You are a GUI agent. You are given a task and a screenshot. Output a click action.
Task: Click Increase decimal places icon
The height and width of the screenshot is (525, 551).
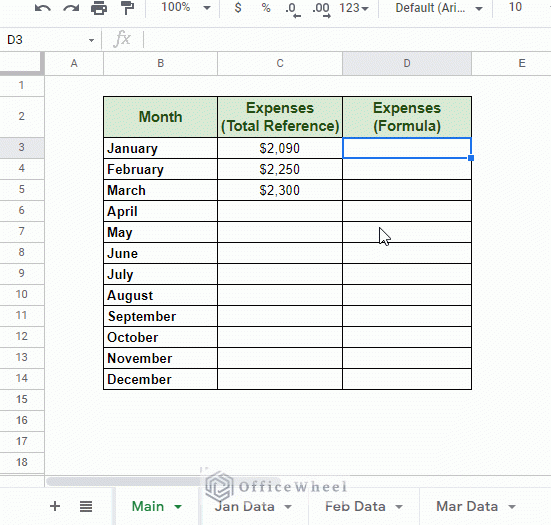pyautogui.click(x=321, y=9)
